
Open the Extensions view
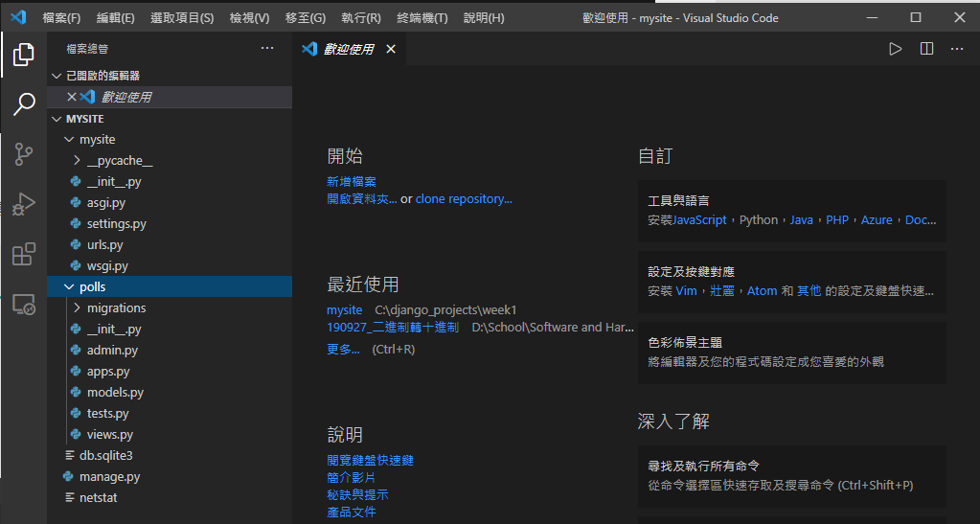[24, 255]
